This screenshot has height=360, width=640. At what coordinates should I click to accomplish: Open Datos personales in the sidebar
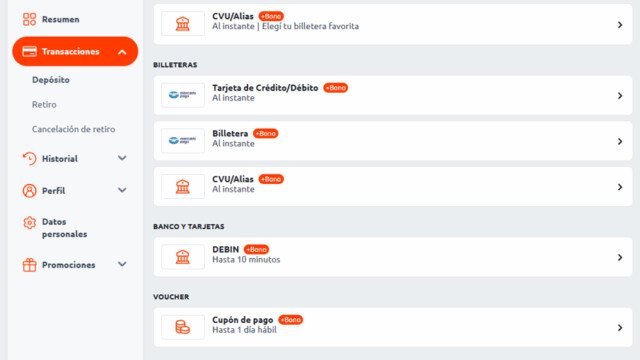coord(64,228)
